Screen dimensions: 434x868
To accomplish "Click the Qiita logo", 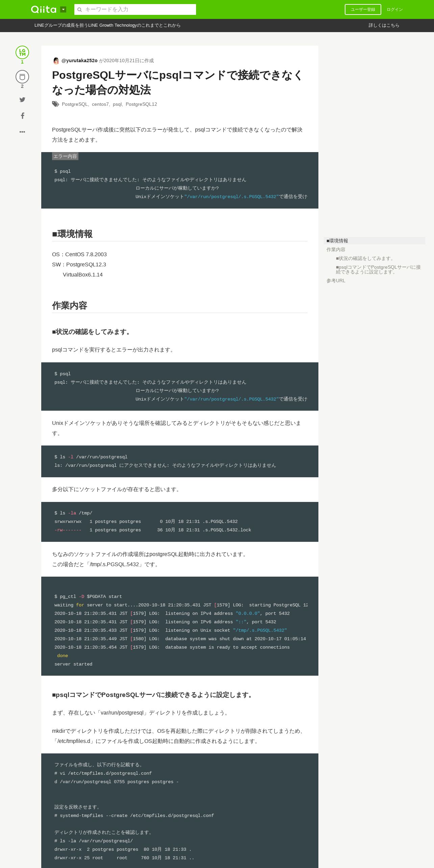I will click(x=44, y=9).
